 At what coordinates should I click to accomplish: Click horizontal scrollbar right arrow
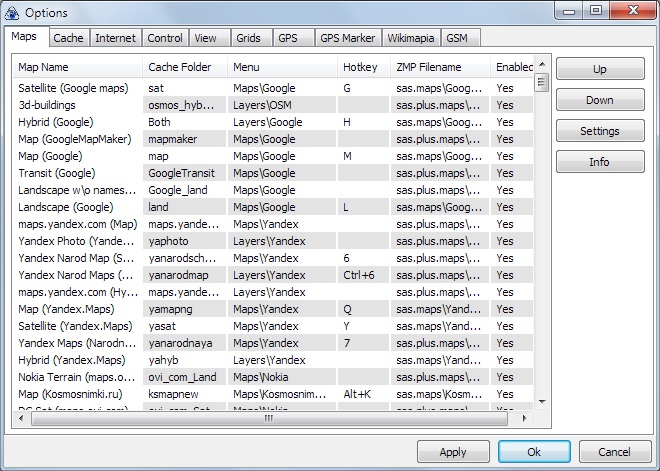(526, 419)
